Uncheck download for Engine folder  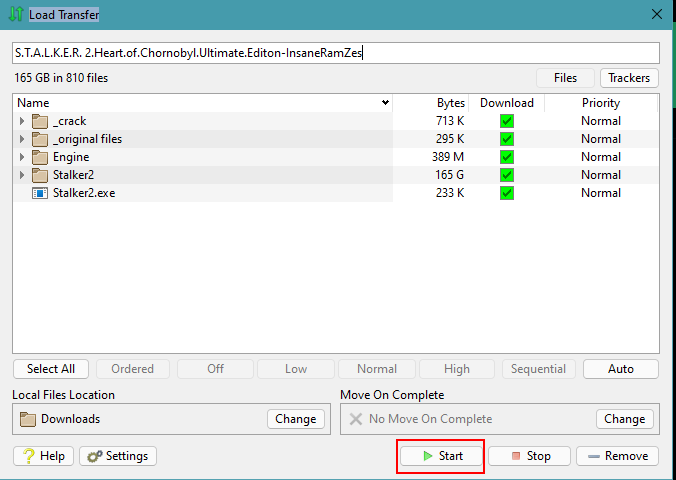pyautogui.click(x=507, y=157)
